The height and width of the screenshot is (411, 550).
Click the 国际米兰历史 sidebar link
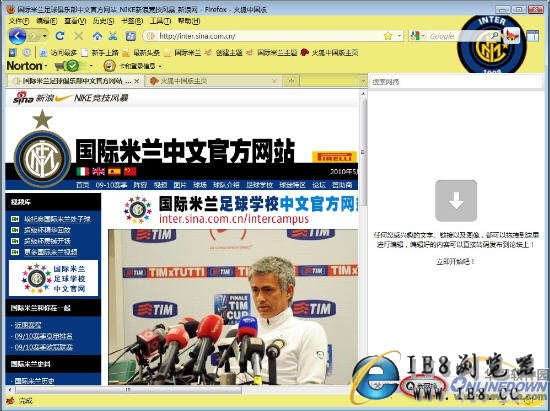point(34,380)
